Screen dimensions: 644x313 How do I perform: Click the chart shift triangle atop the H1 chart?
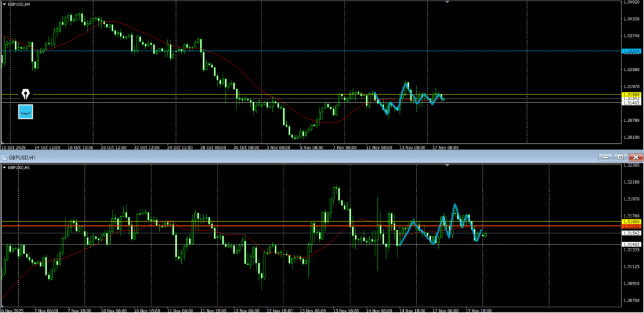pyautogui.click(x=447, y=165)
